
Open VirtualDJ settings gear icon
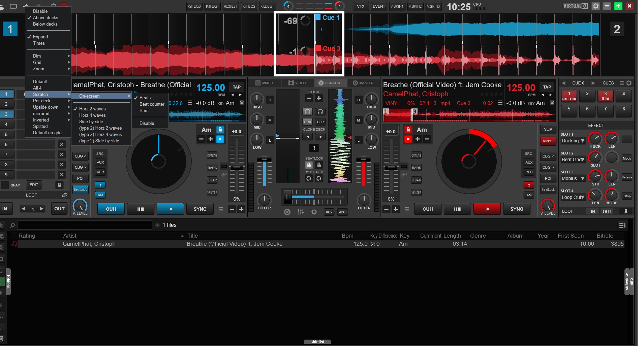(x=596, y=6)
